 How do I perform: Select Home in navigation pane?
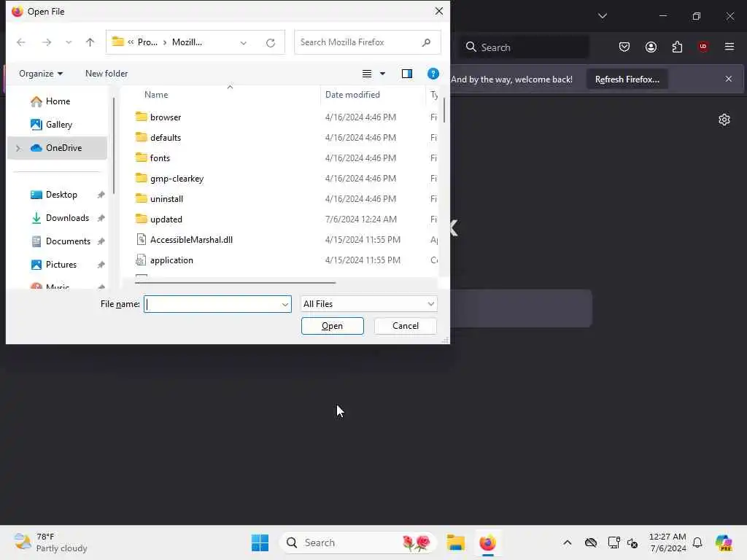(x=57, y=101)
